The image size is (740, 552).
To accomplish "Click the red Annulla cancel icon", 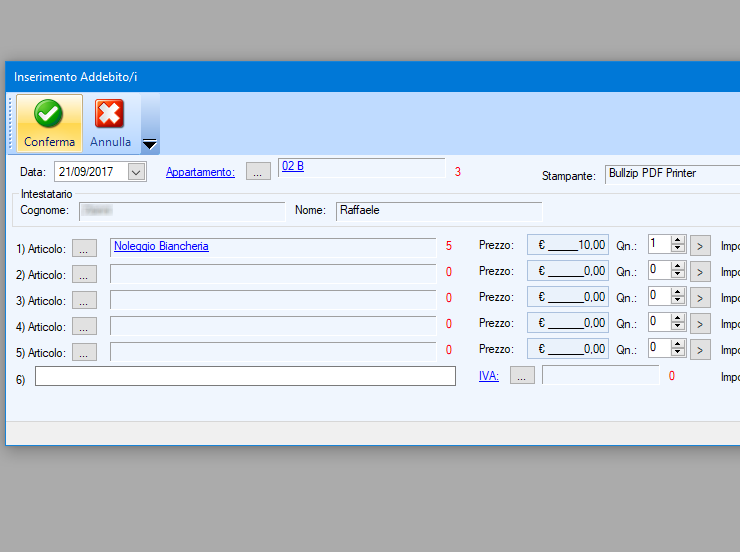I will (110, 123).
